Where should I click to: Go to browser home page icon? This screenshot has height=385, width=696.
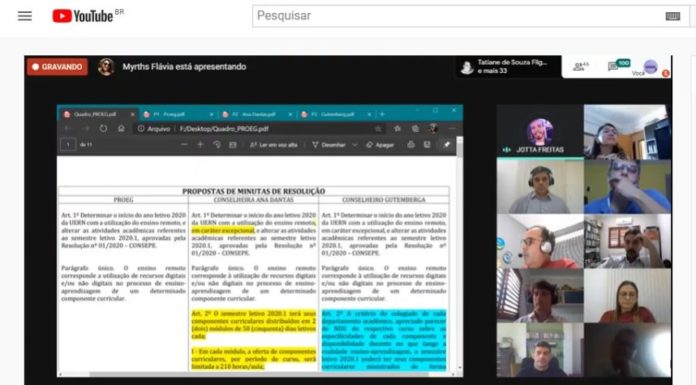click(121, 128)
